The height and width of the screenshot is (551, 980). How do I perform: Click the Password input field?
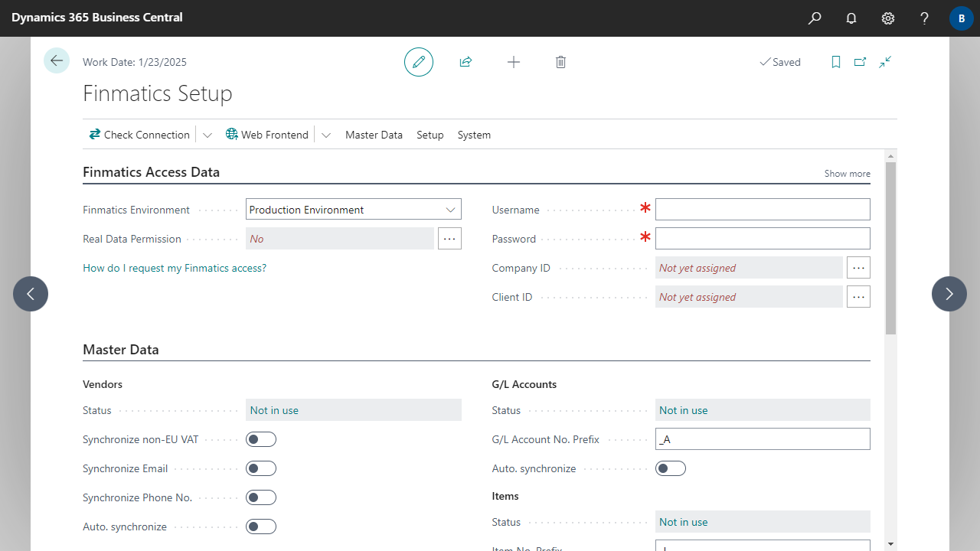(763, 239)
